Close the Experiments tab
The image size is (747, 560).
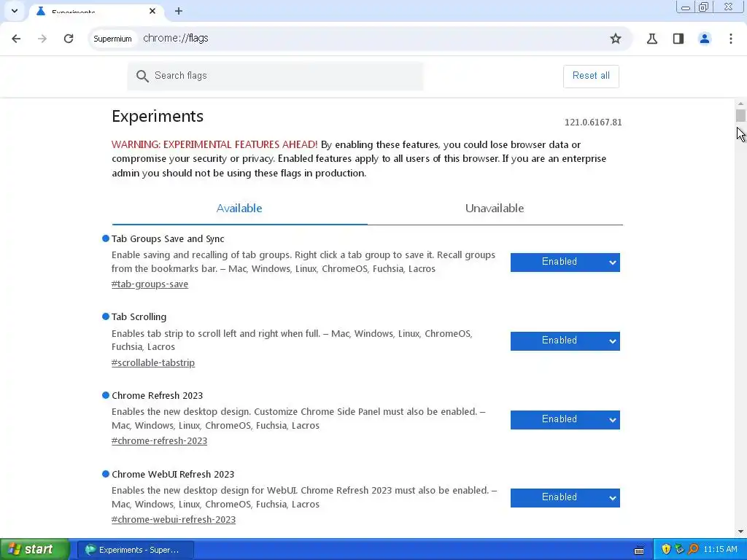pyautogui.click(x=152, y=10)
